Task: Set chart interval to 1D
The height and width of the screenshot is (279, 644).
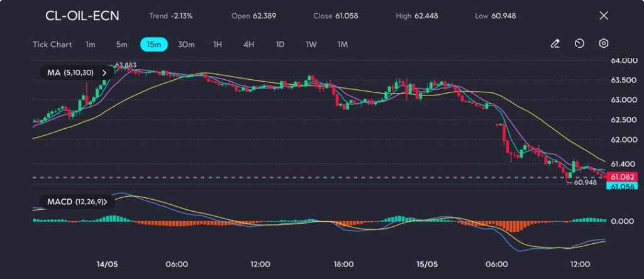Action: (280, 45)
